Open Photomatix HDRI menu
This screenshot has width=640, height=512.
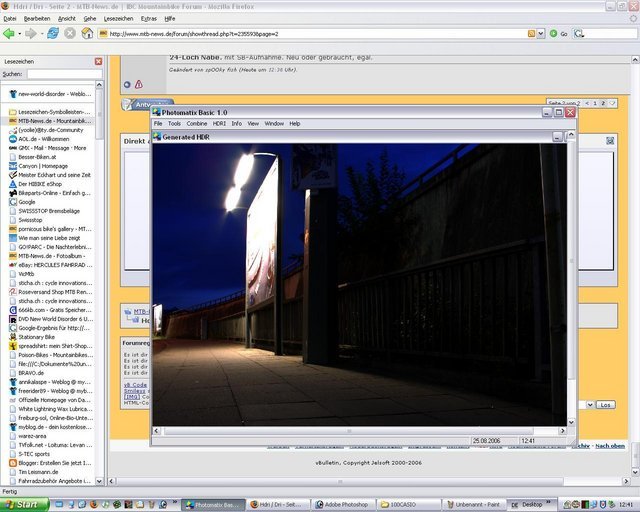coord(219,123)
